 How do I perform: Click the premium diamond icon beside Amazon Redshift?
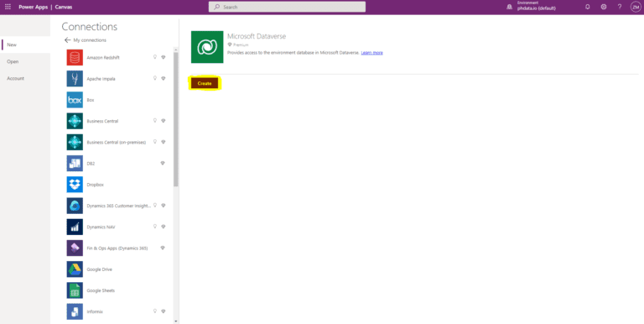pyautogui.click(x=163, y=58)
